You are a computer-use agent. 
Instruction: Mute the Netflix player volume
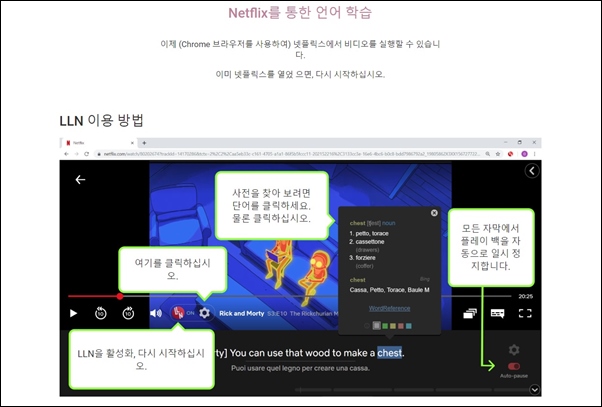click(x=155, y=313)
